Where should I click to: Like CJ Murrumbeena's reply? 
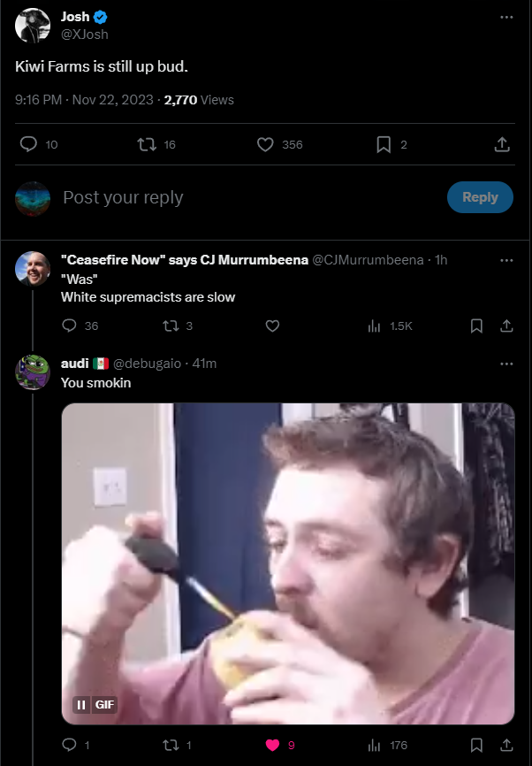click(272, 326)
